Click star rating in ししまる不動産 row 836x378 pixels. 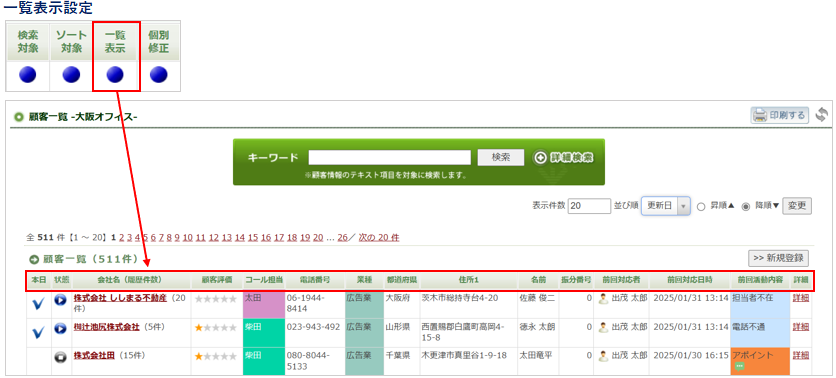216,299
